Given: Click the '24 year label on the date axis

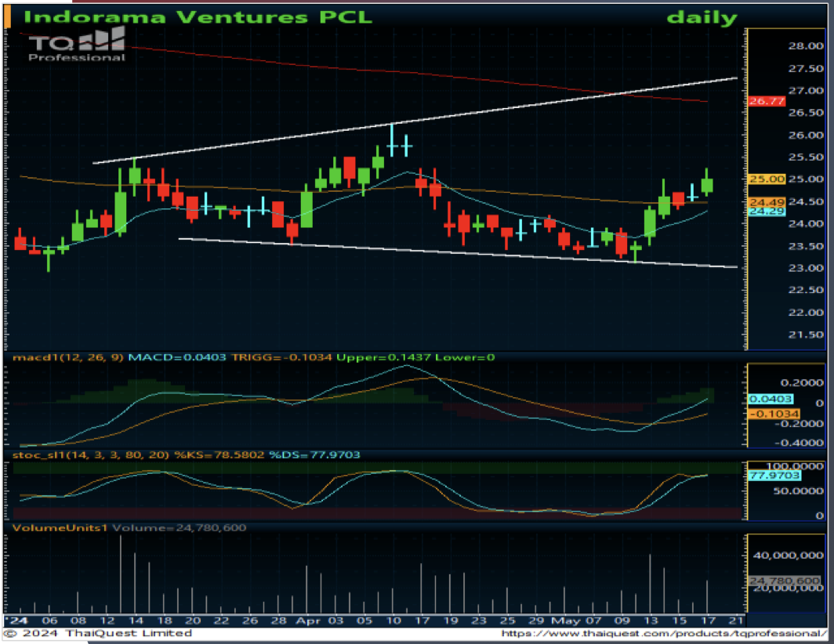Looking at the screenshot, I should pos(17,620).
